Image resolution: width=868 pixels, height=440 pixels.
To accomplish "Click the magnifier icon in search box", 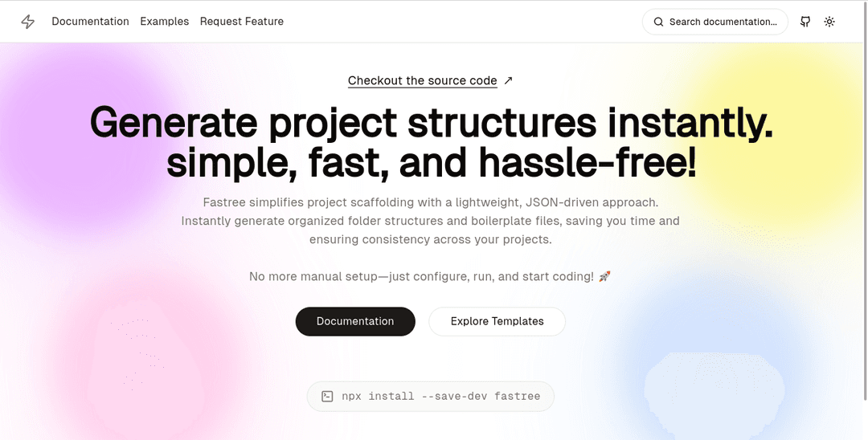I will point(658,22).
